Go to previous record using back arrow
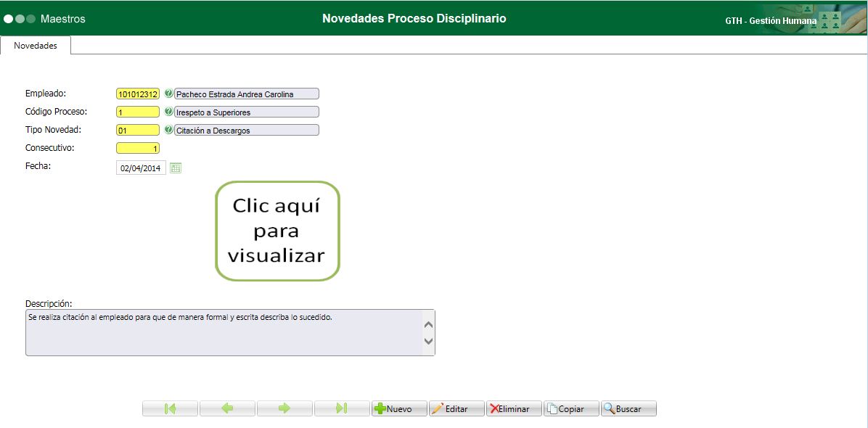The height and width of the screenshot is (428, 868). [227, 408]
